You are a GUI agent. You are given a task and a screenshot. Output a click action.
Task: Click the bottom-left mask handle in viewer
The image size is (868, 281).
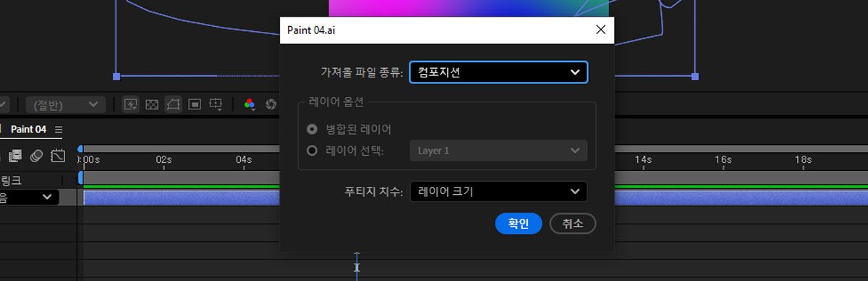pyautogui.click(x=116, y=75)
